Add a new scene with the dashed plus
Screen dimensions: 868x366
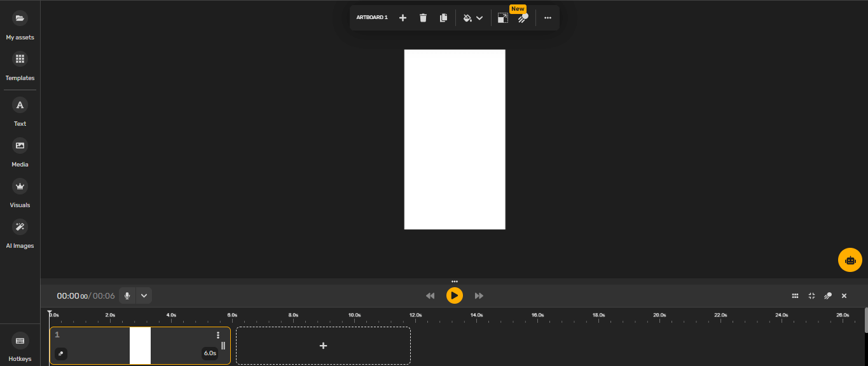323,346
